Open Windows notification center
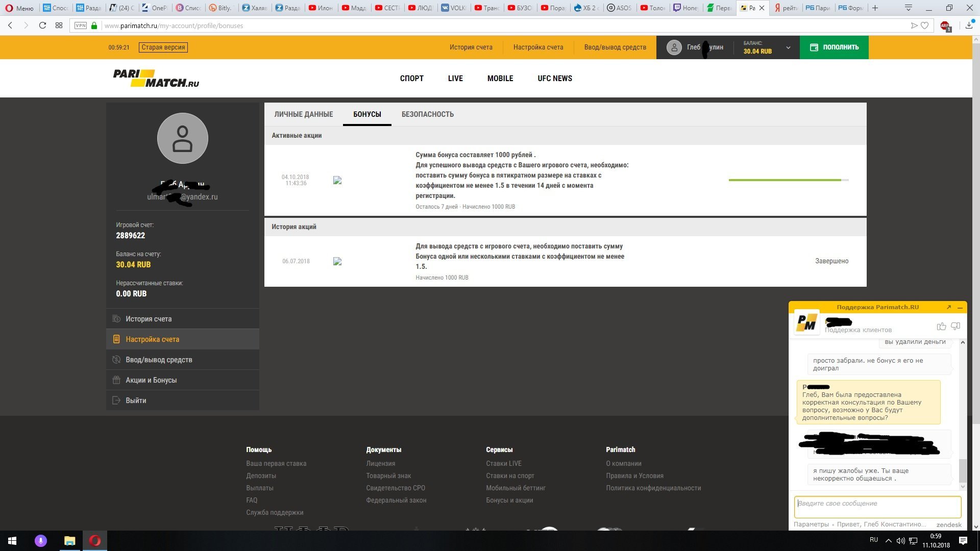This screenshot has width=980, height=551. [963, 541]
